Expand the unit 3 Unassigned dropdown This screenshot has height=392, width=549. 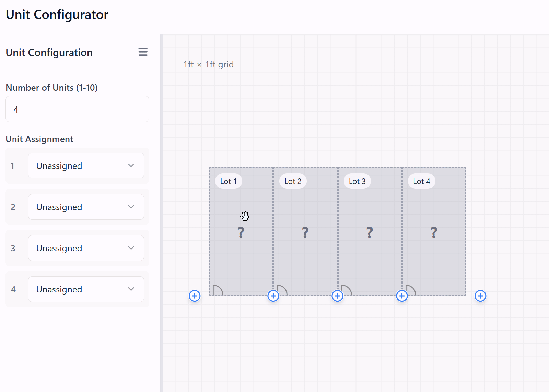coord(86,248)
